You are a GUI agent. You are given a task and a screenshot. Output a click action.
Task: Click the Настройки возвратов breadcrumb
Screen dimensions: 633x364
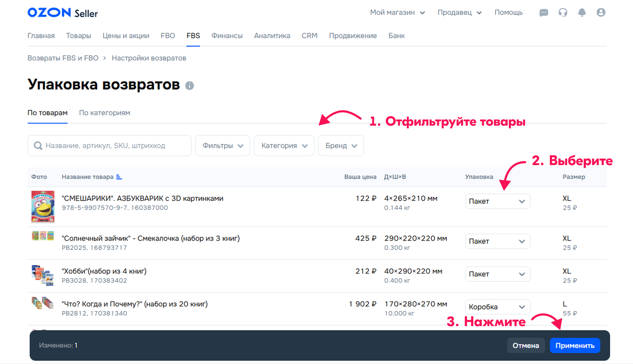tap(149, 58)
